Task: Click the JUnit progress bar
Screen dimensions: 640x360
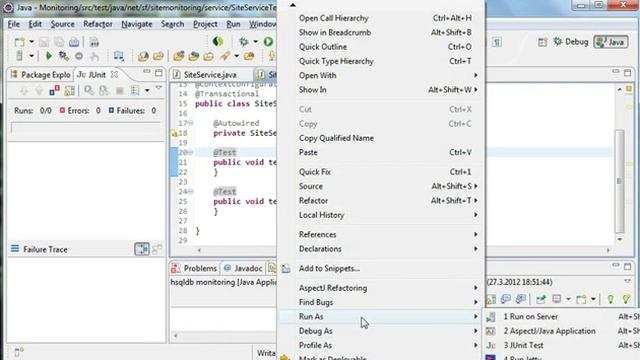Action: coord(86,128)
